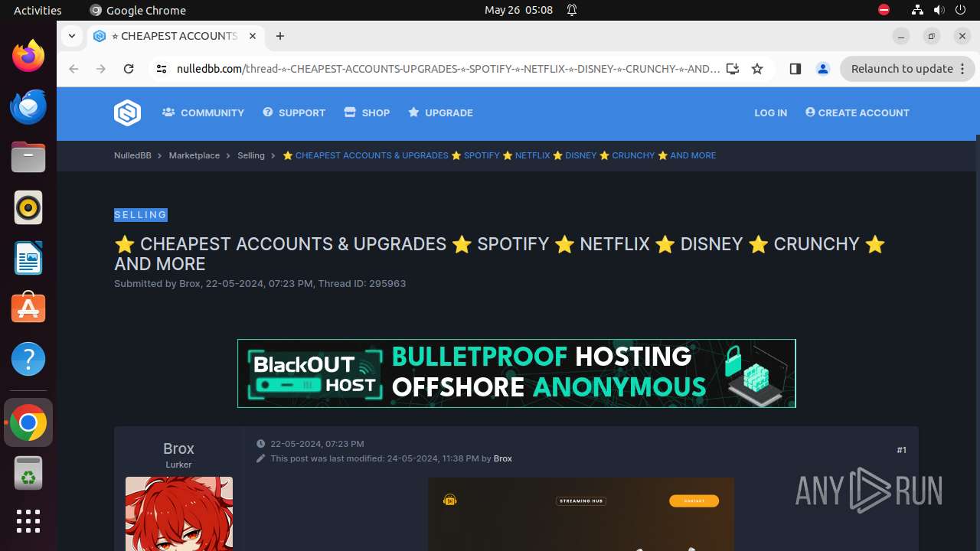This screenshot has width=980, height=551.
Task: Open Chrome's three-dot menu
Action: pos(964,69)
